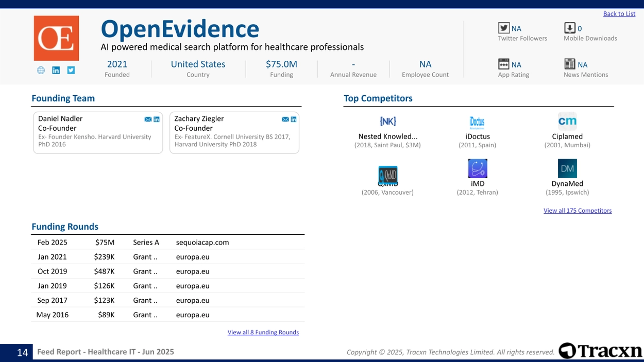The image size is (644, 362).
Task: Click the $75.0M Funding value
Action: pos(281,64)
